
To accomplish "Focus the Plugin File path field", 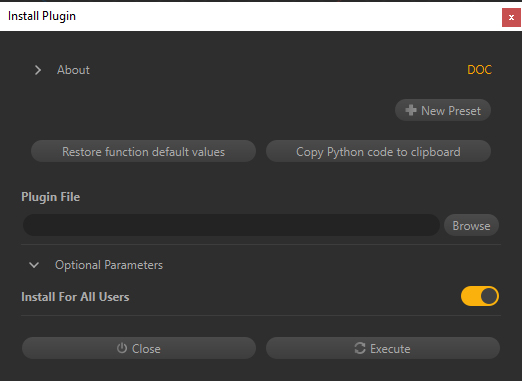I will coord(231,225).
